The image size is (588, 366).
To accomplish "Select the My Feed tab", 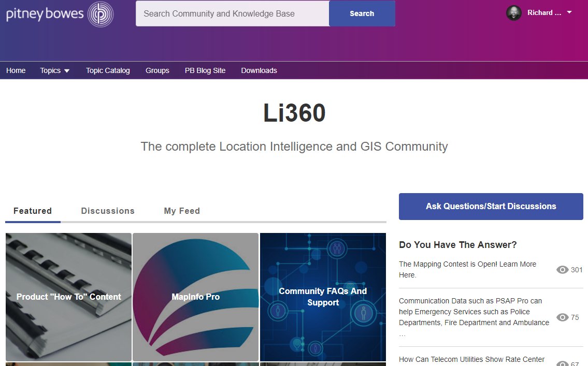I will (x=182, y=211).
